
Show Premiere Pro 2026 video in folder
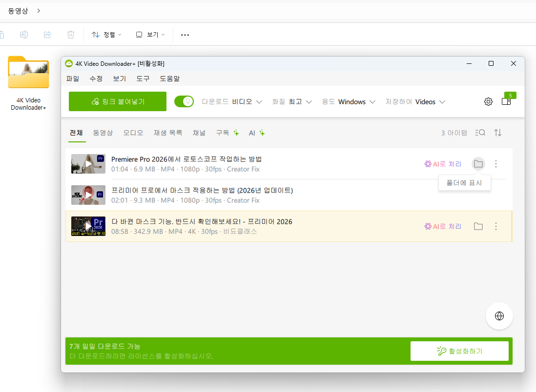[x=478, y=164]
